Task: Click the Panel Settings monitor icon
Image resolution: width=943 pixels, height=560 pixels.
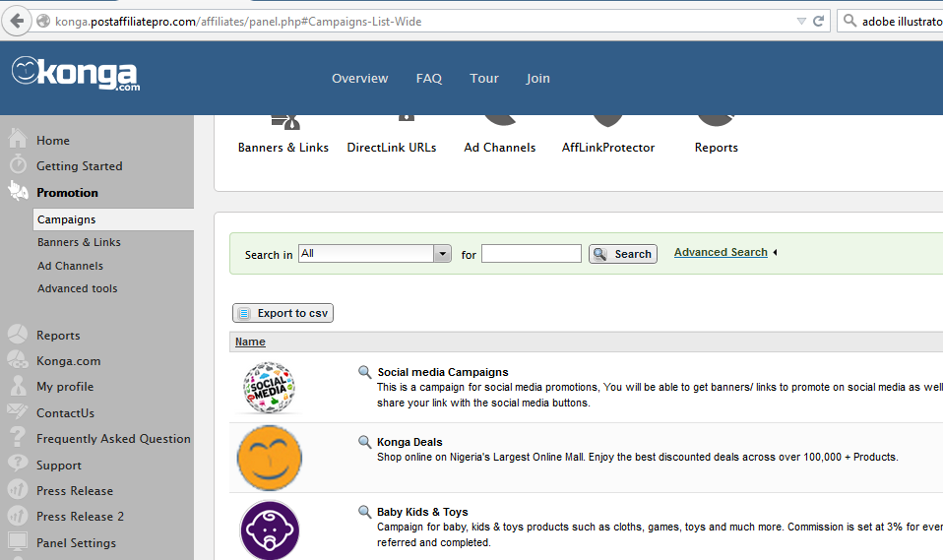Action: (x=18, y=541)
